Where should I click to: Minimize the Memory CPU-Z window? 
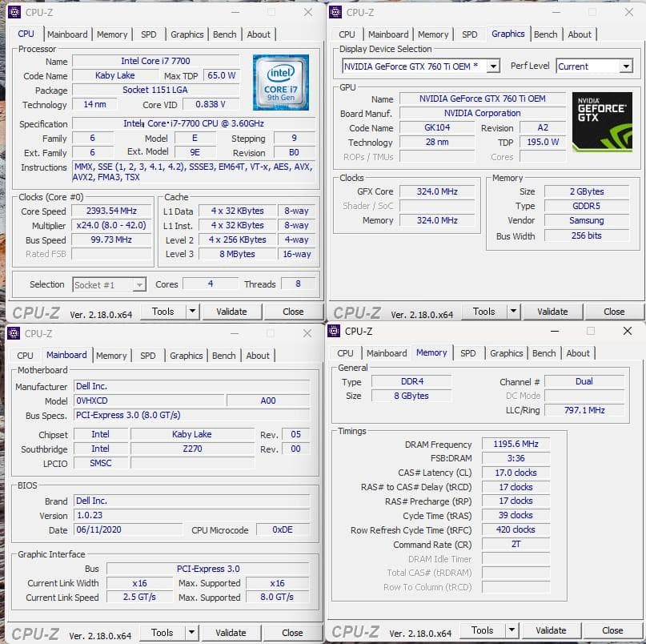pyautogui.click(x=555, y=331)
